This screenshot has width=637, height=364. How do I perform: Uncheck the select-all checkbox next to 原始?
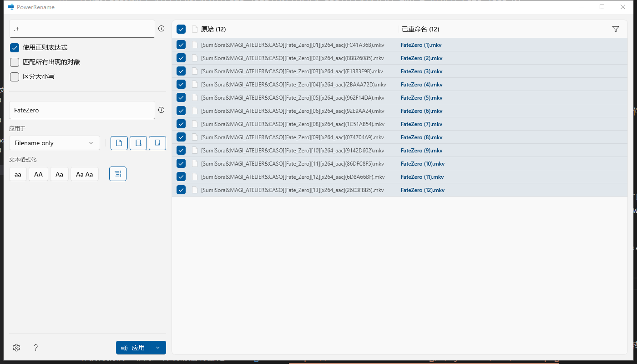[x=181, y=29]
